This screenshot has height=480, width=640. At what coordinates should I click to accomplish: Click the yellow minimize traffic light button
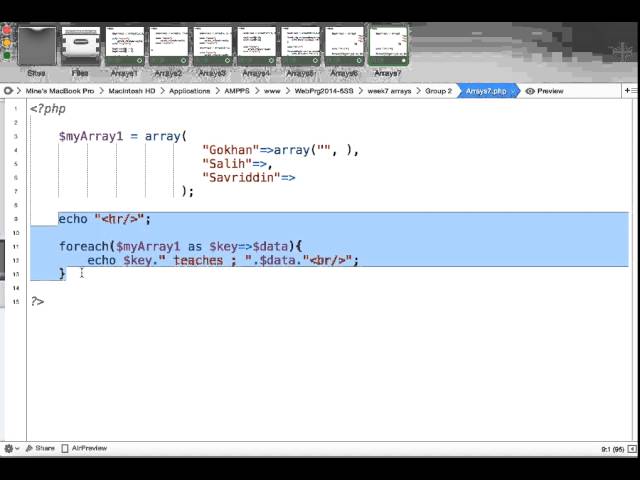point(8,43)
